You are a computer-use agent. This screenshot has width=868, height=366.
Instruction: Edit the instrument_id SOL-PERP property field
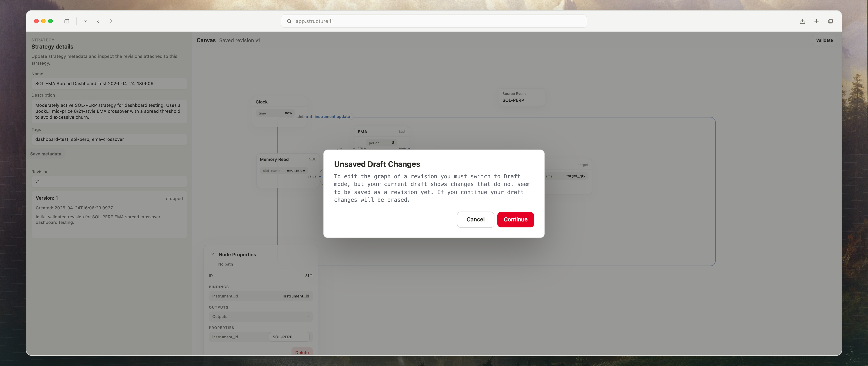click(x=289, y=337)
